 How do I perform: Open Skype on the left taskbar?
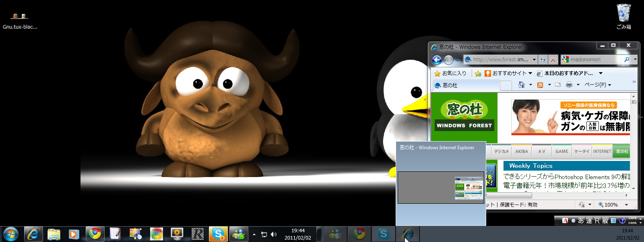point(218,234)
